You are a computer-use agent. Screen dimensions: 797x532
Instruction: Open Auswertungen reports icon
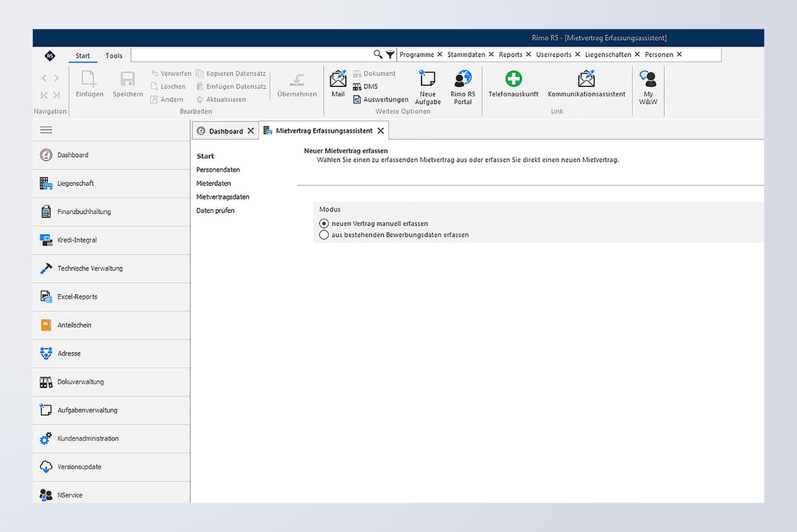coord(357,99)
